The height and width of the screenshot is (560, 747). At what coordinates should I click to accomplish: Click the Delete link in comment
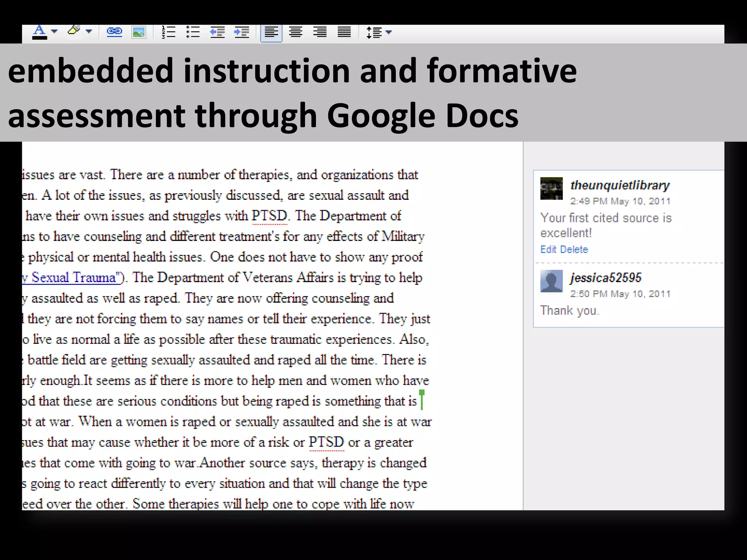(x=574, y=249)
